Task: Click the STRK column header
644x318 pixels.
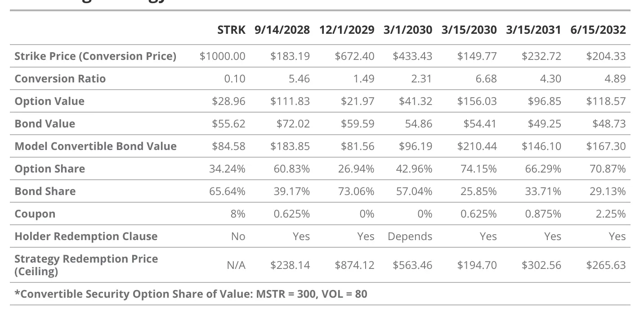Action: point(231,30)
